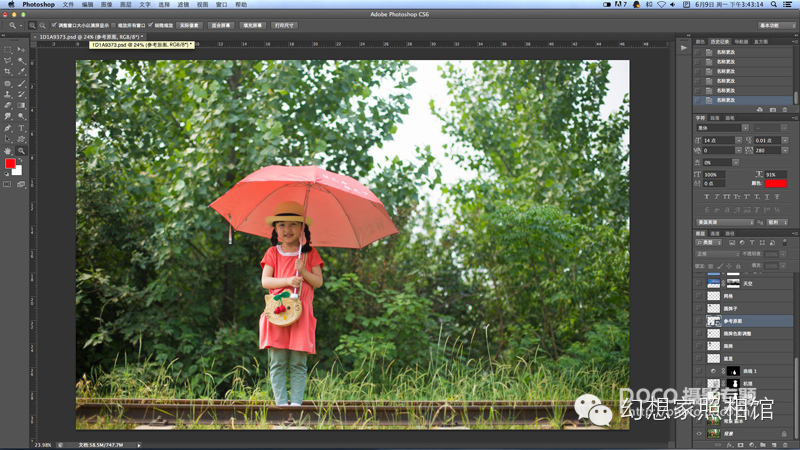Switch to the 通道 tab
This screenshot has width=800, height=450.
pyautogui.click(x=715, y=233)
